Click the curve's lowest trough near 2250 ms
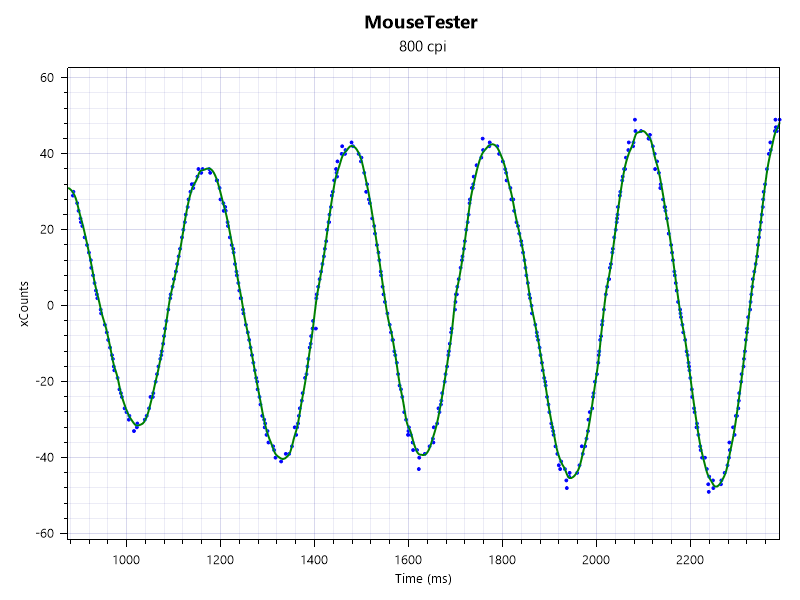 [716, 486]
